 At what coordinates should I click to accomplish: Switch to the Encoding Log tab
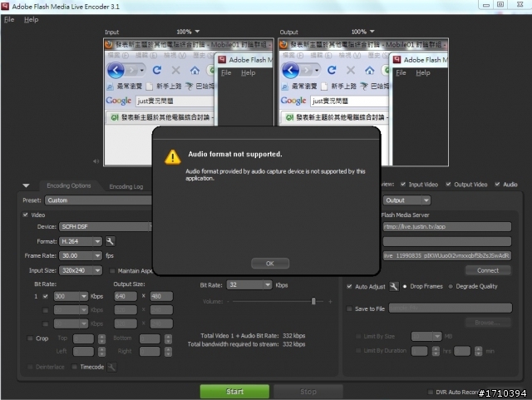coord(126,186)
